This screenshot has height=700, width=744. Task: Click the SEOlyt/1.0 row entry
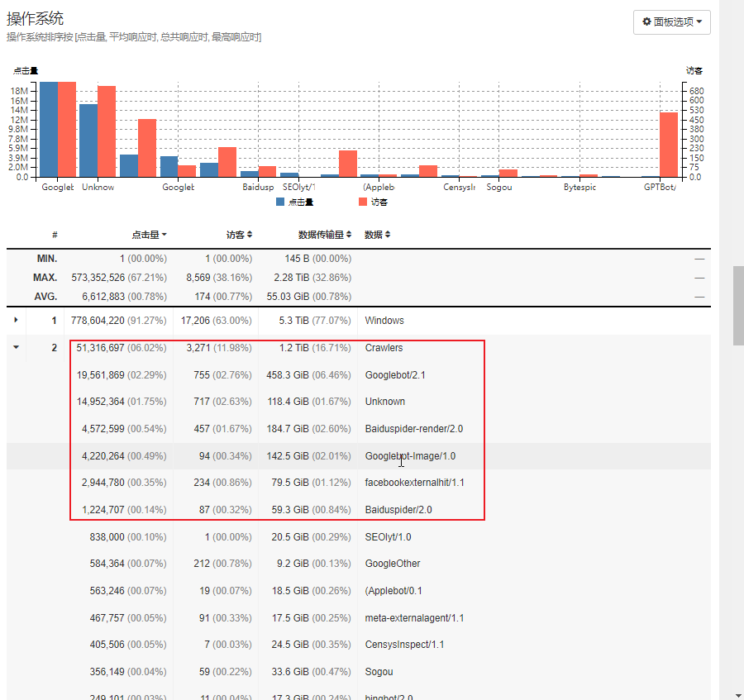(x=388, y=537)
